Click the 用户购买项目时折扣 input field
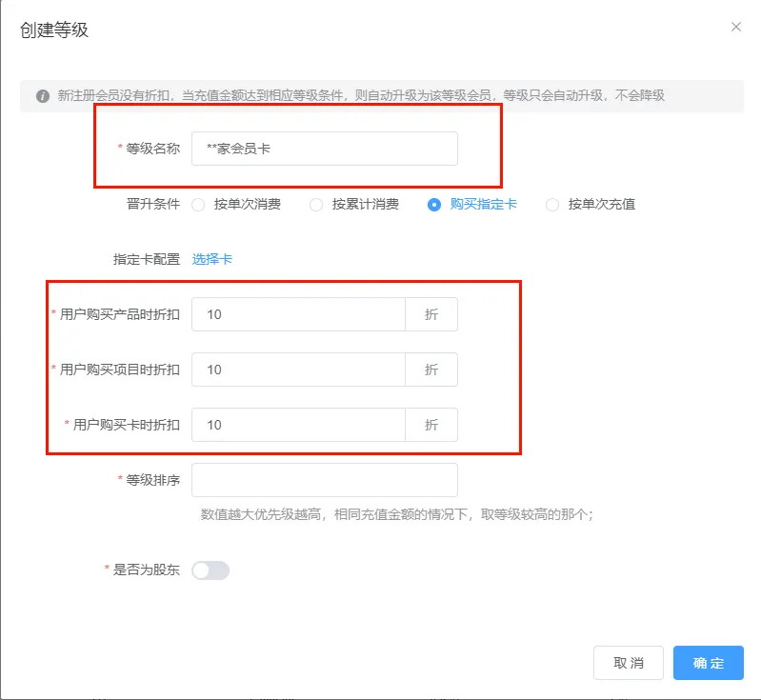The height and width of the screenshot is (700, 761). click(298, 370)
